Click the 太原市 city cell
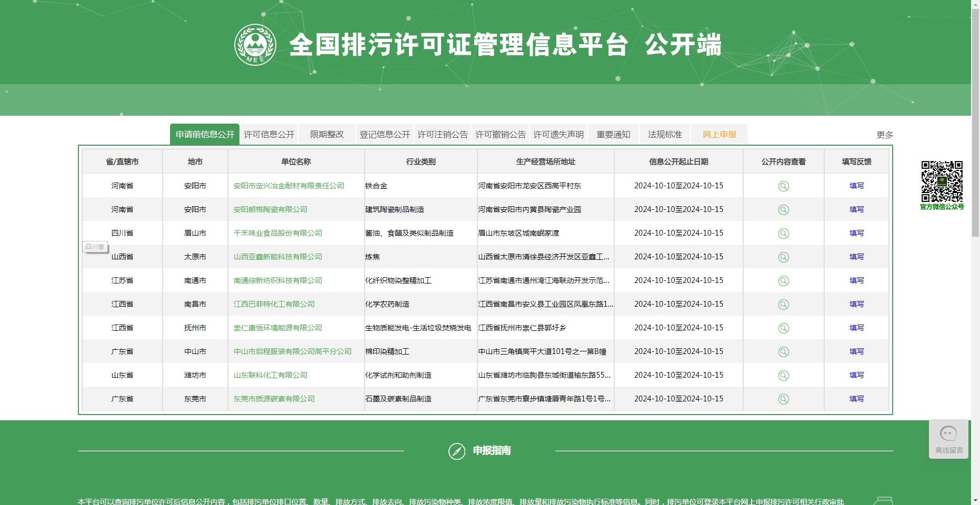 point(195,257)
